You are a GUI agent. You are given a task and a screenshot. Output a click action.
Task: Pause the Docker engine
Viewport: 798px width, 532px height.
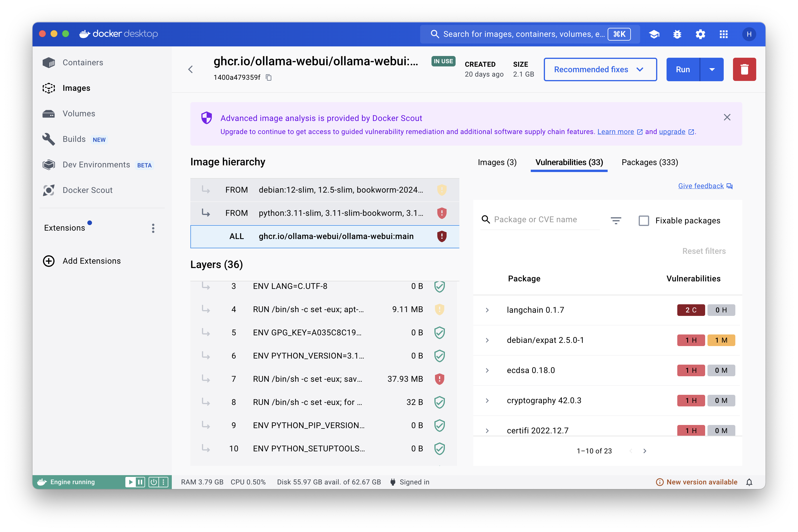(140, 482)
